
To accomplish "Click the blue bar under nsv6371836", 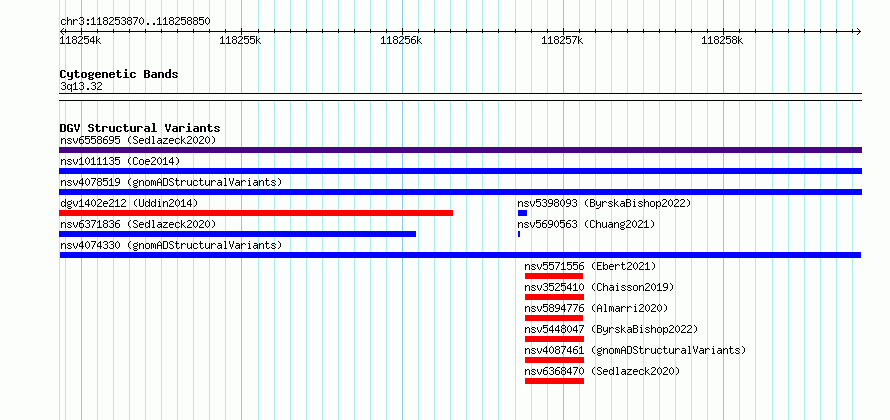I will point(237,234).
